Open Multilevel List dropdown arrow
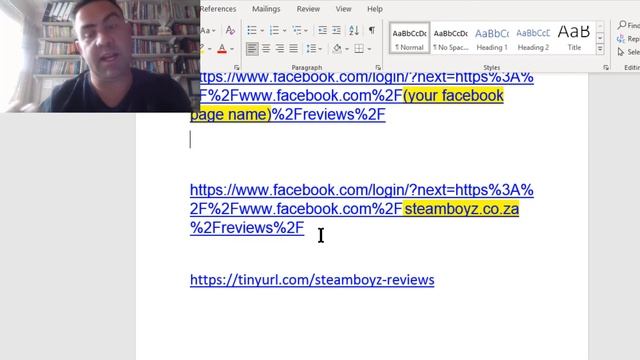The image size is (640, 360). point(306,31)
